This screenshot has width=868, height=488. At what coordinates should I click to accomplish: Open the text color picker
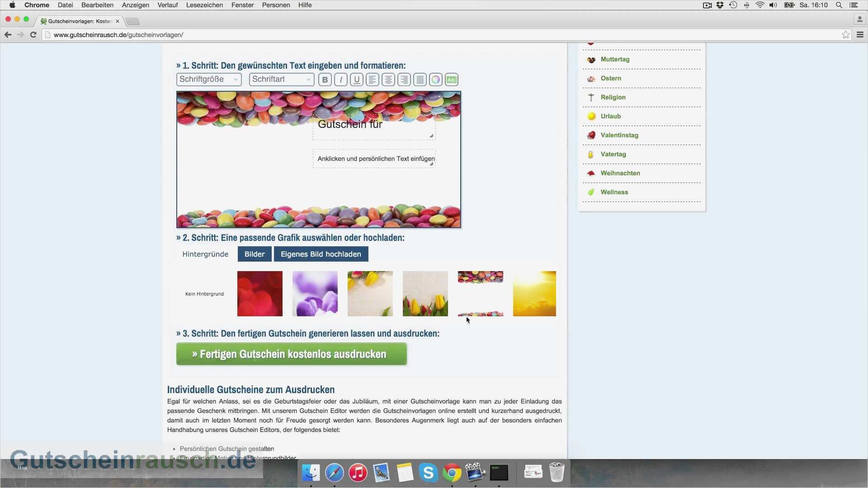pos(435,80)
